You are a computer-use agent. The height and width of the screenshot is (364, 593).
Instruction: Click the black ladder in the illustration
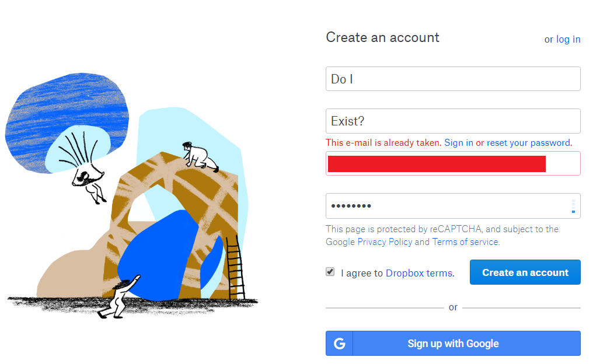click(x=235, y=268)
